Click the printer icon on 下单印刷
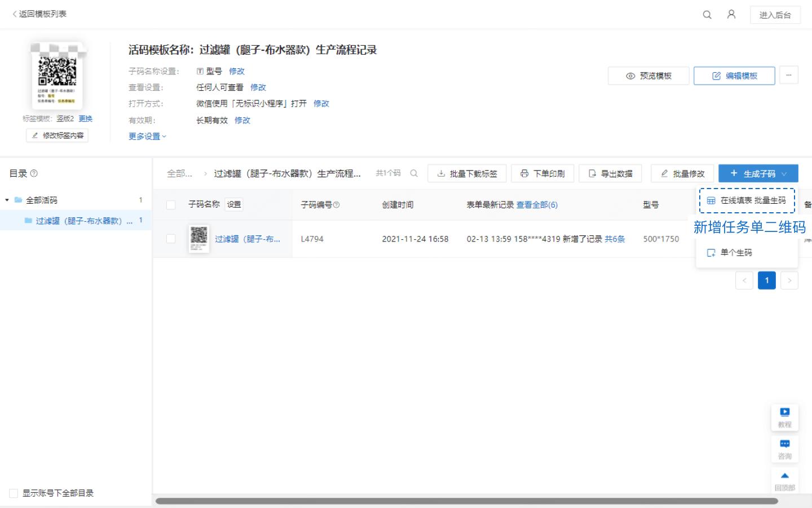812x508 pixels. (525, 173)
